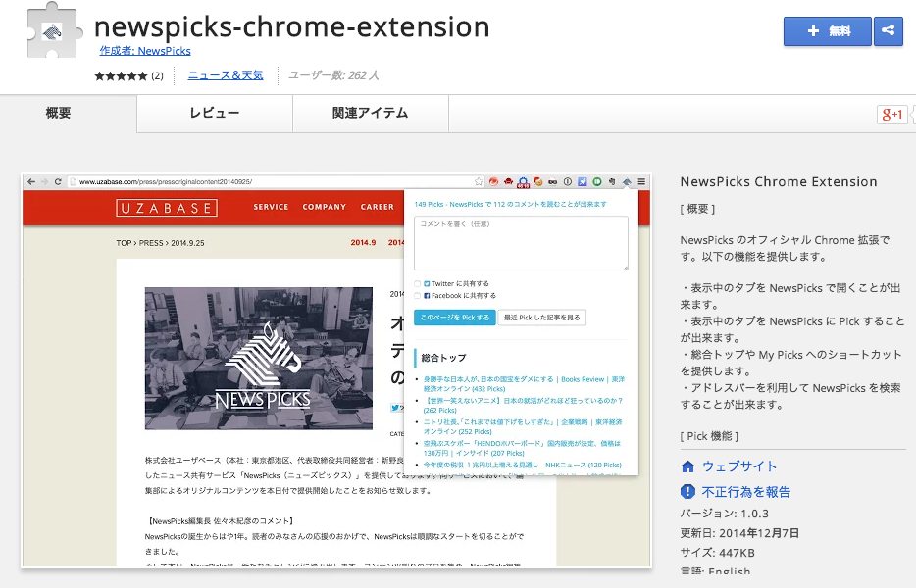Open the 149 Picks comments link
Screen dimensions: 916x588
pyautogui.click(x=511, y=205)
